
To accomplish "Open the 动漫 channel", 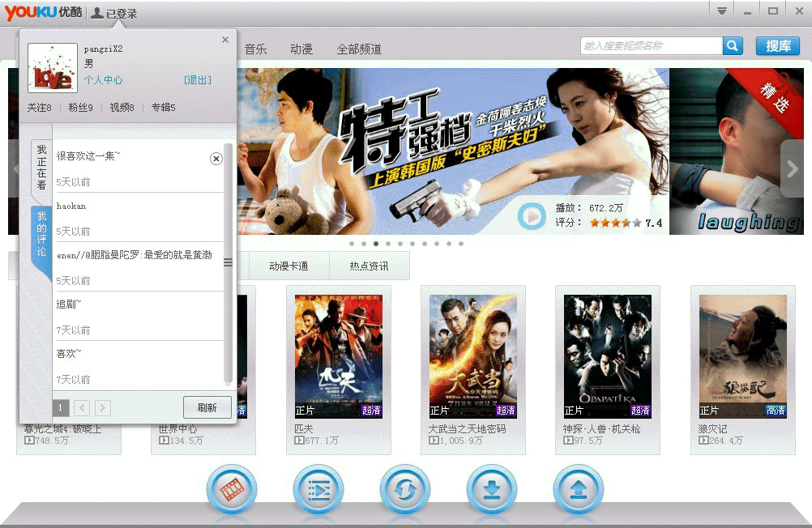I will [x=301, y=49].
